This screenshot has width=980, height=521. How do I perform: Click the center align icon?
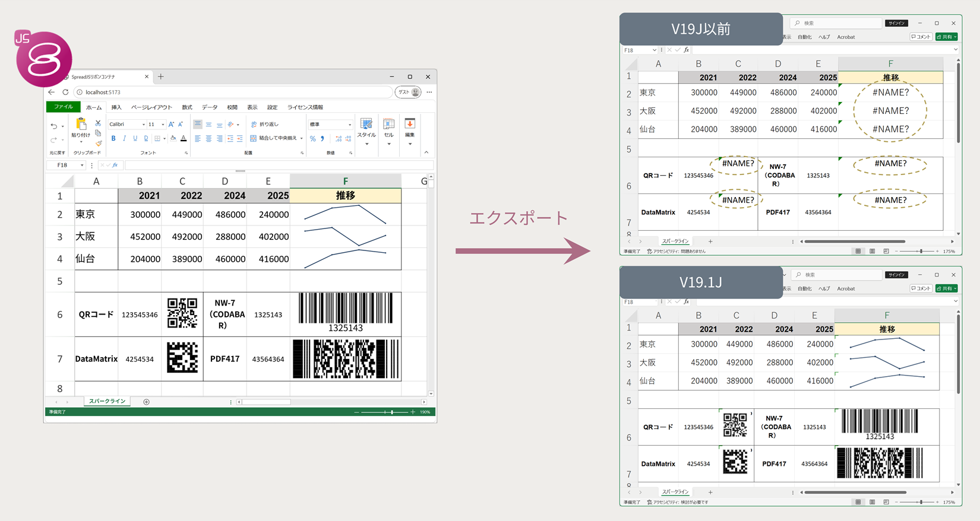208,138
